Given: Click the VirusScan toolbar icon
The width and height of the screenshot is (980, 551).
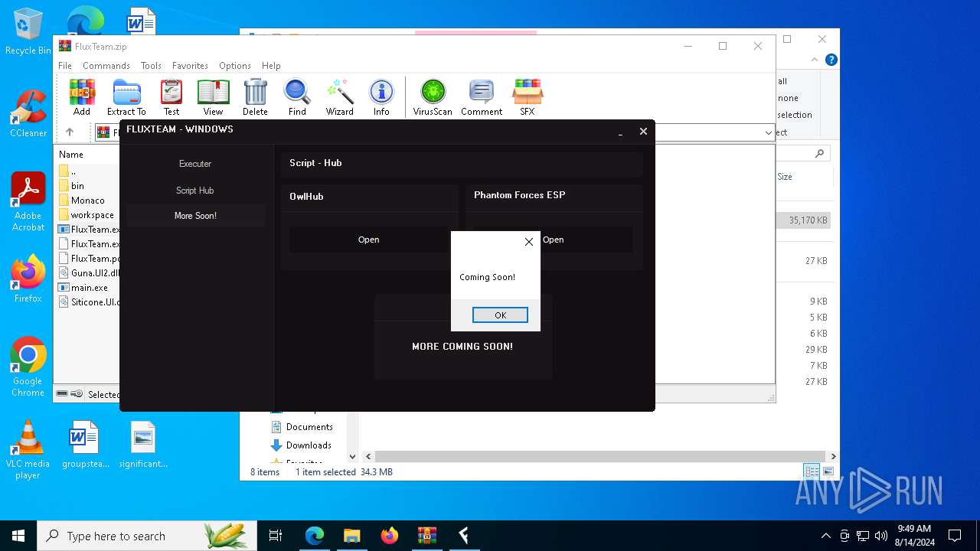Looking at the screenshot, I should [x=433, y=97].
